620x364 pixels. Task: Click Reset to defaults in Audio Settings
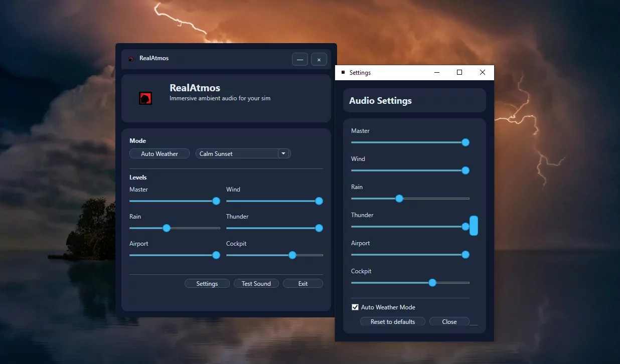(x=393, y=321)
